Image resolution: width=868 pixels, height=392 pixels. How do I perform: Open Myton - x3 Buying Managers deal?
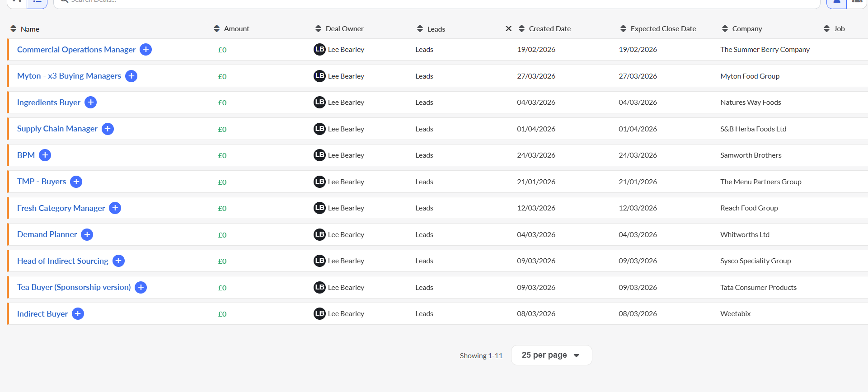[x=69, y=76]
